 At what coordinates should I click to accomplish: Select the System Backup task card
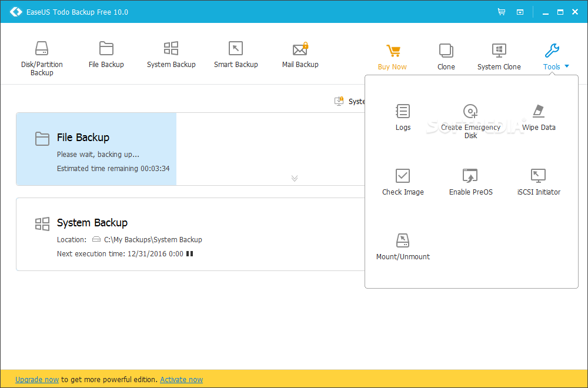click(191, 234)
